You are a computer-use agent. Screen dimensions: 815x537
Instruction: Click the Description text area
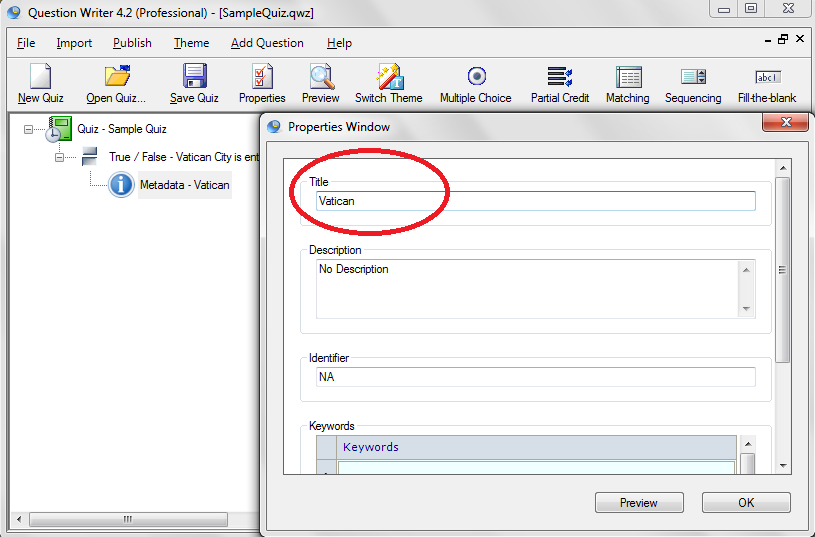pos(527,289)
